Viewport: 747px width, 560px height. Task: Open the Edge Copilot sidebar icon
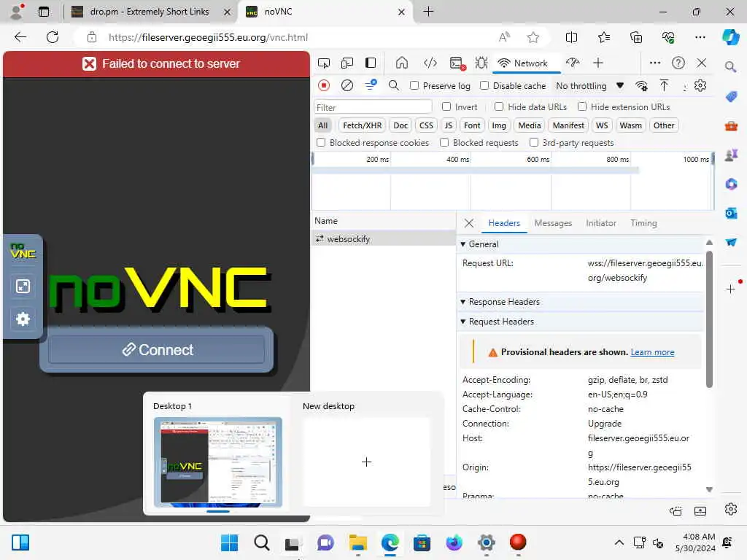(x=731, y=37)
